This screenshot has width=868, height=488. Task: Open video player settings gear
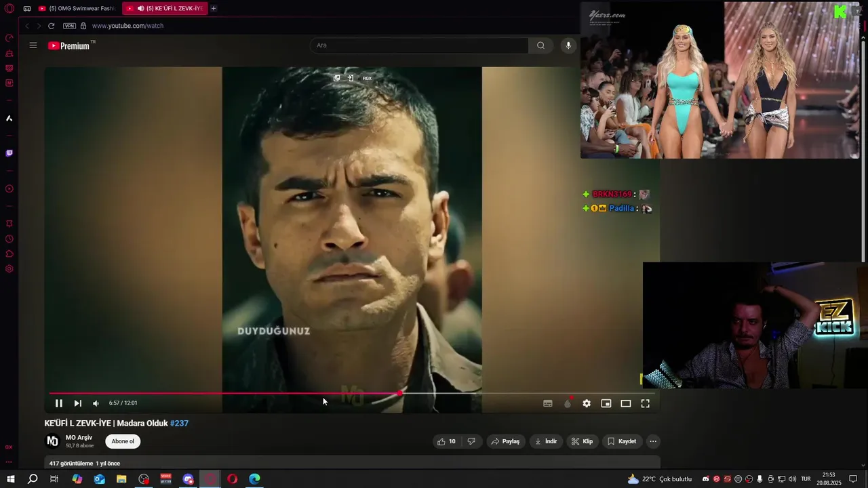click(x=587, y=403)
